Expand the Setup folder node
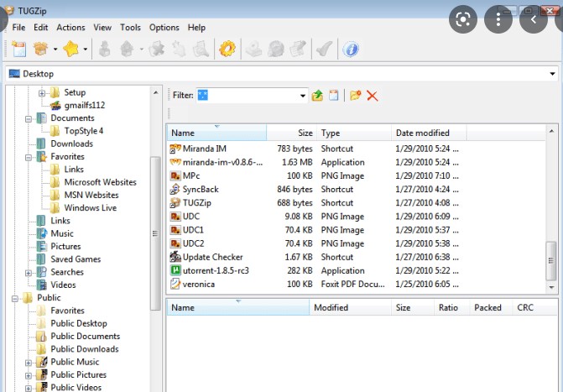563x392 pixels. [42, 93]
